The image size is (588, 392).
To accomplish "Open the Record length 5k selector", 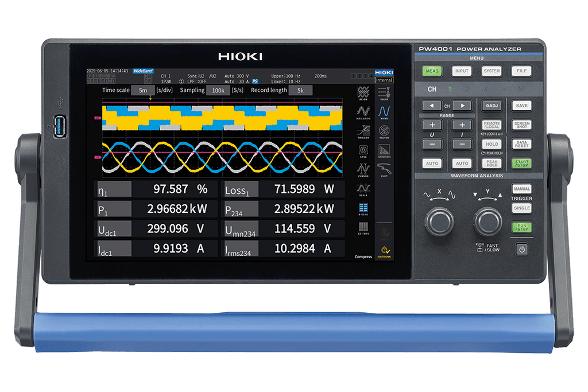I will 300,90.
